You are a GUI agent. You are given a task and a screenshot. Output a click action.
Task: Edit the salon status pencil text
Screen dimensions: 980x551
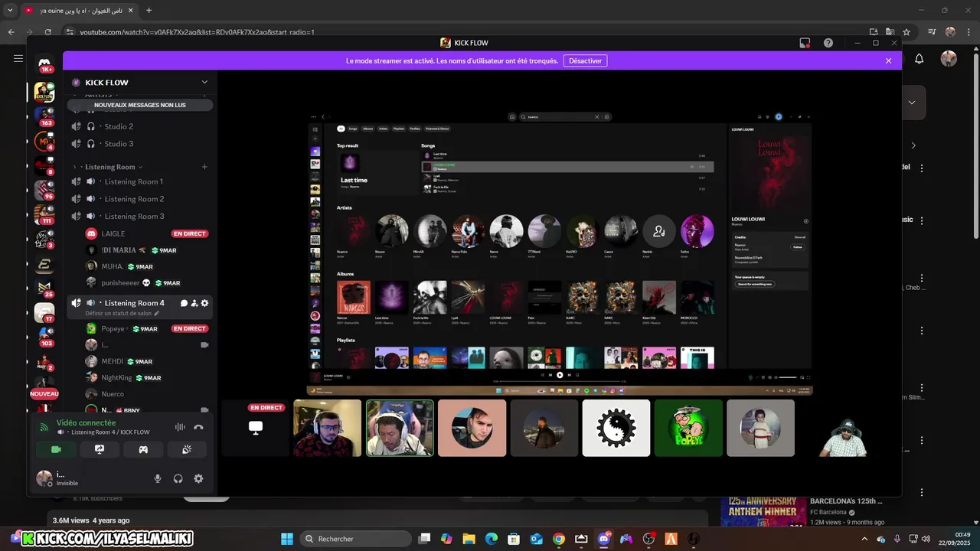(x=122, y=314)
